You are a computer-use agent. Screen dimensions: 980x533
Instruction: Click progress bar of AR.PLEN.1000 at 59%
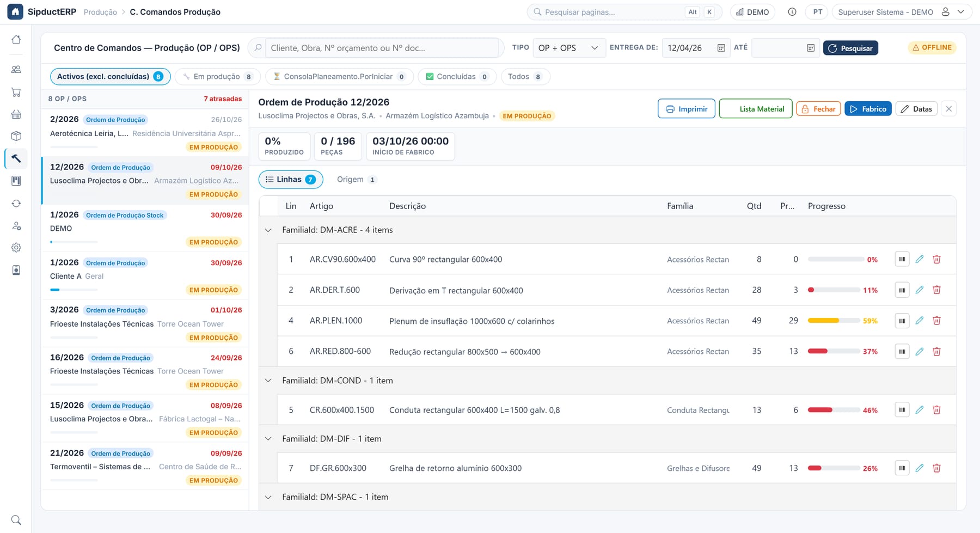coord(833,321)
